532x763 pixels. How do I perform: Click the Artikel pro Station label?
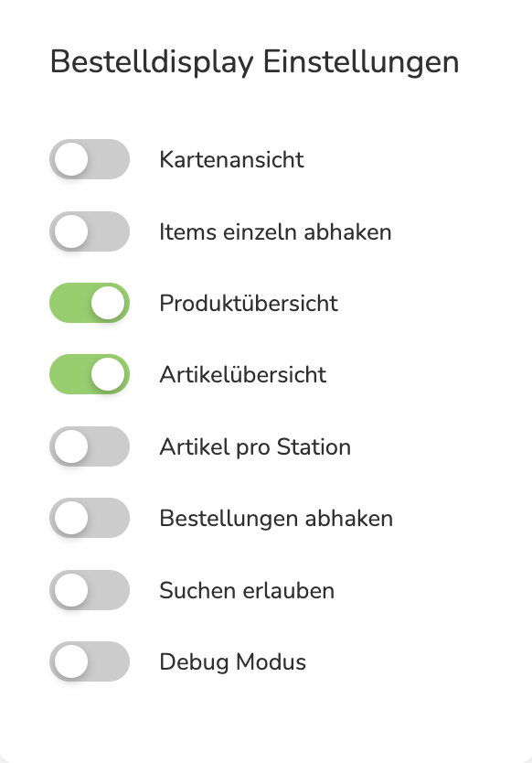tap(255, 447)
